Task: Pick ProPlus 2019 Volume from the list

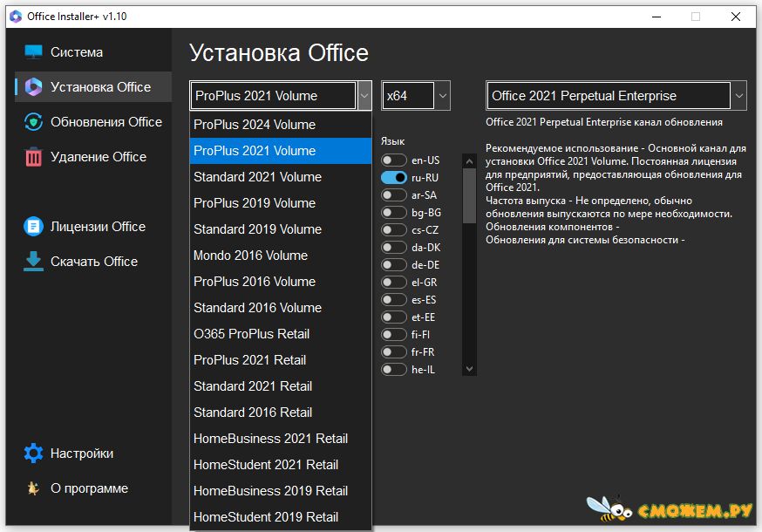Action: coord(281,203)
